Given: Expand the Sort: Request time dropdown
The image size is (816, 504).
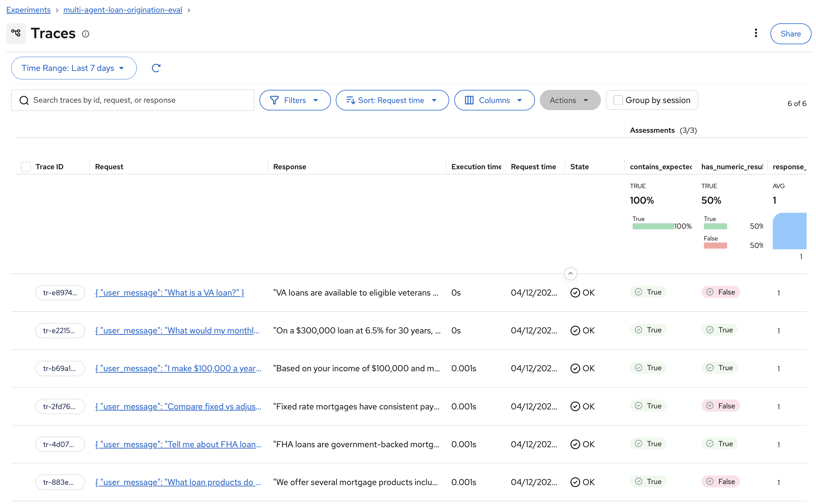Looking at the screenshot, I should click(392, 100).
